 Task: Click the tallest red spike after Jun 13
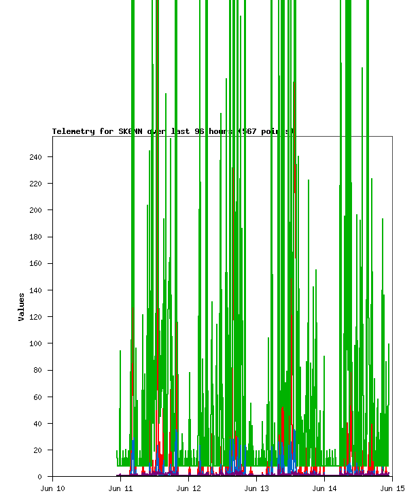click(296, 204)
